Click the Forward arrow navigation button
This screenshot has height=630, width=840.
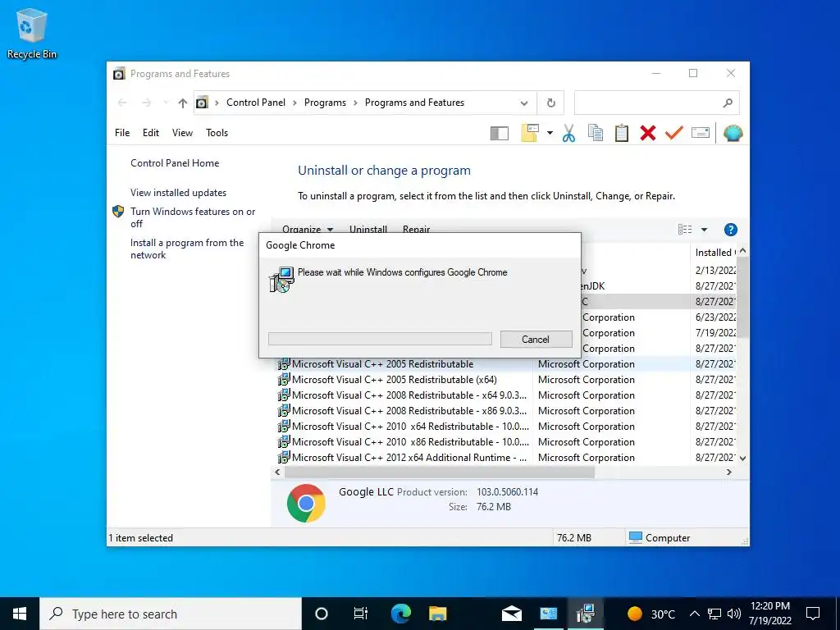tap(146, 103)
